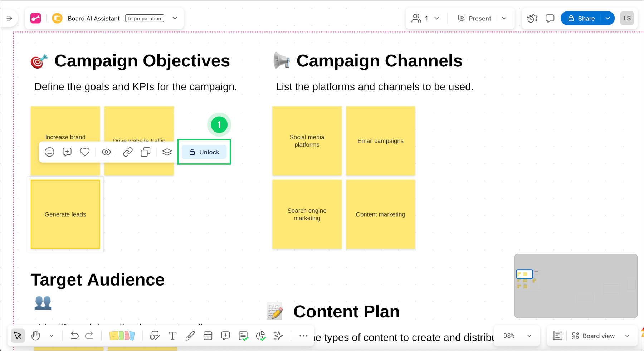Click the AI sparkle stars icon
The image size is (644, 351).
point(278,336)
